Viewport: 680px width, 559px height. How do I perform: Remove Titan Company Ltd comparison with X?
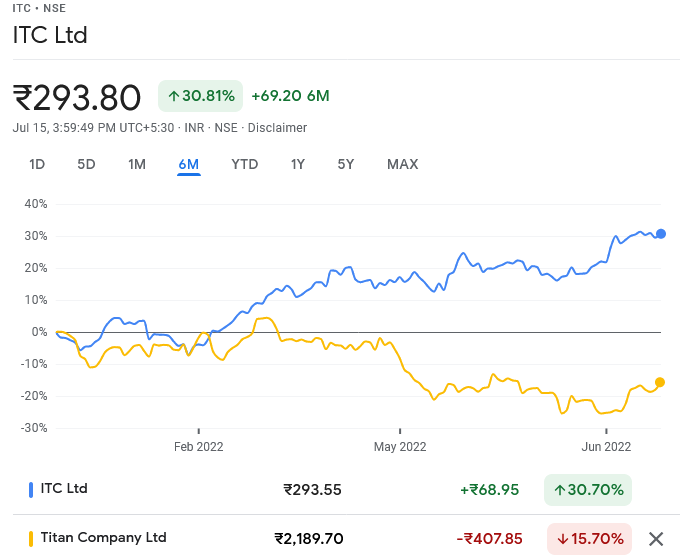pyautogui.click(x=656, y=539)
